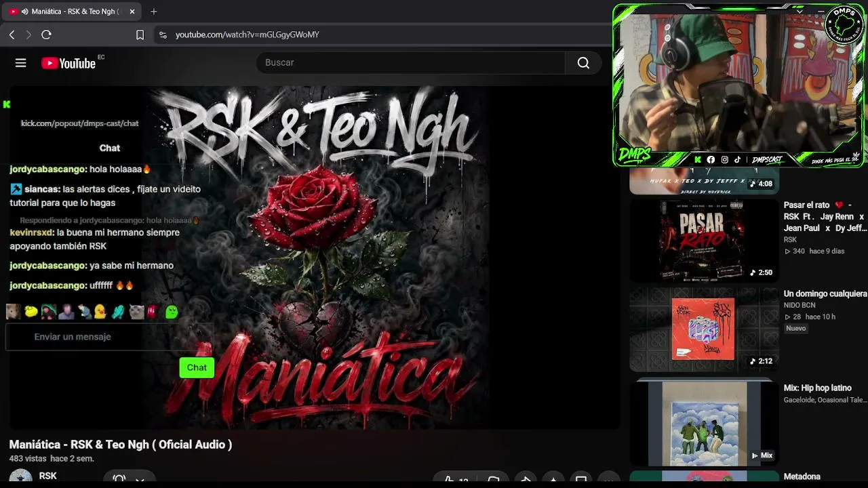Go back to the previous page
Viewport: 868px width, 488px height.
pyautogui.click(x=12, y=35)
